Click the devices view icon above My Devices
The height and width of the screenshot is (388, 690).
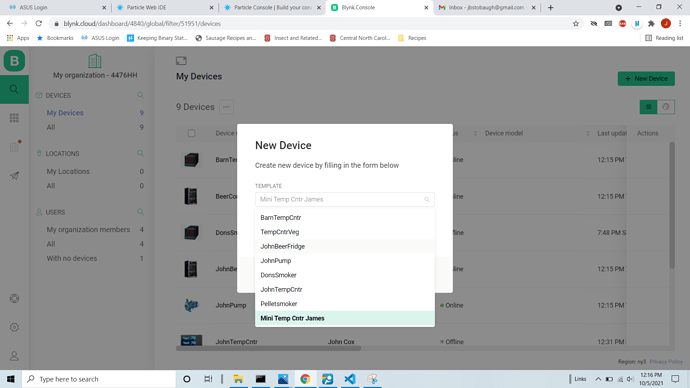[x=181, y=61]
